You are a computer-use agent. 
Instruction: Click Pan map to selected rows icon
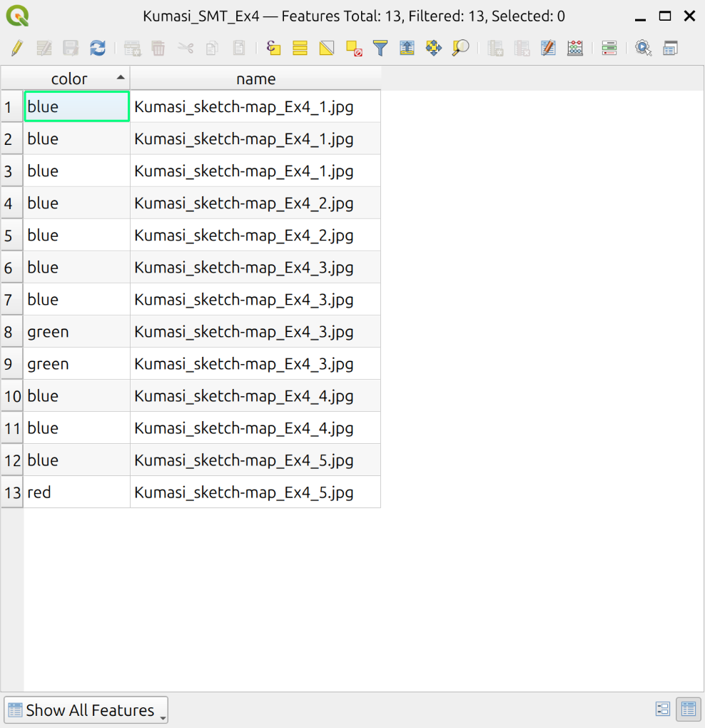tap(433, 48)
